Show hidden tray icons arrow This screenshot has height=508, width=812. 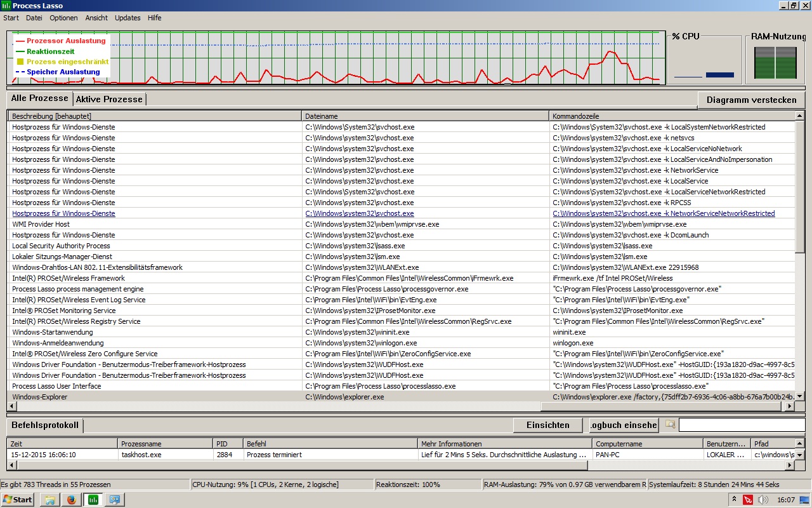coord(734,500)
